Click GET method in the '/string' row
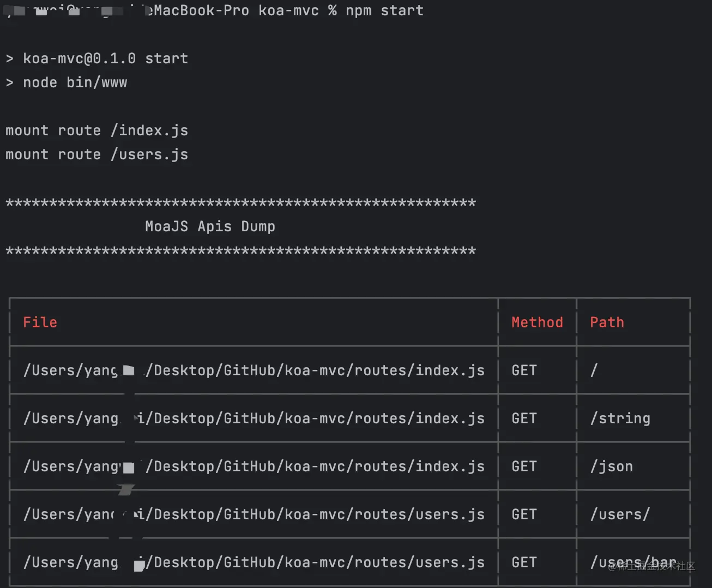The image size is (712, 588). tap(524, 418)
